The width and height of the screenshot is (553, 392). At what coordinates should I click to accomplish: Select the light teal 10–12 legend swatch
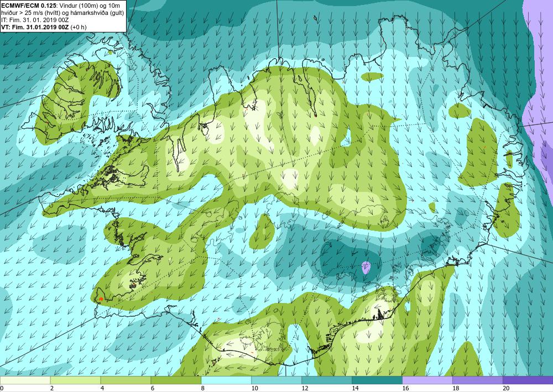click(276, 380)
